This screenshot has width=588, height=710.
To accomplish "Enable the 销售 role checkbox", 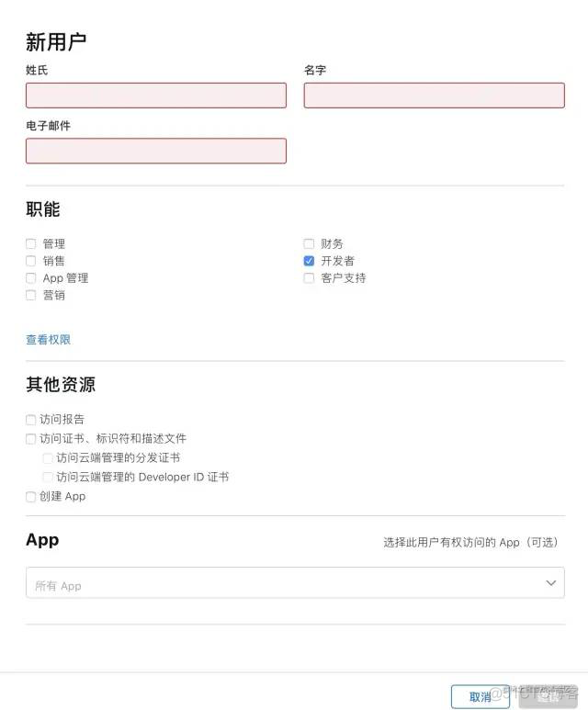I will click(31, 261).
